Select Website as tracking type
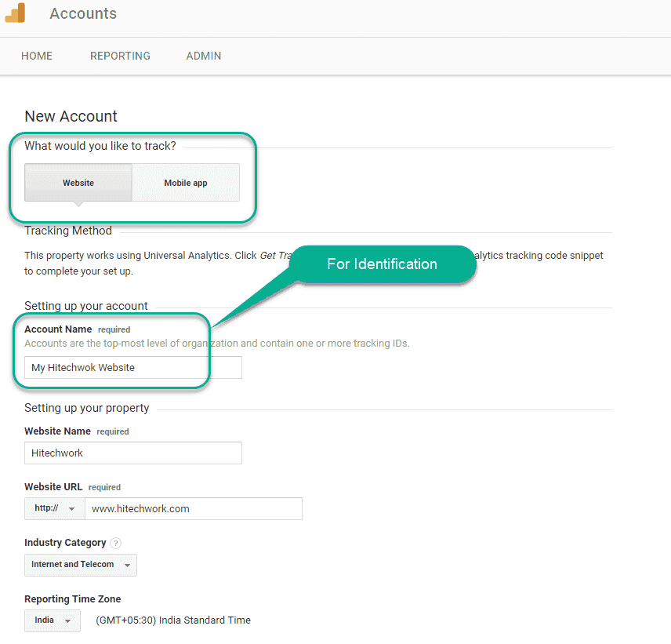671x644 pixels. point(78,183)
